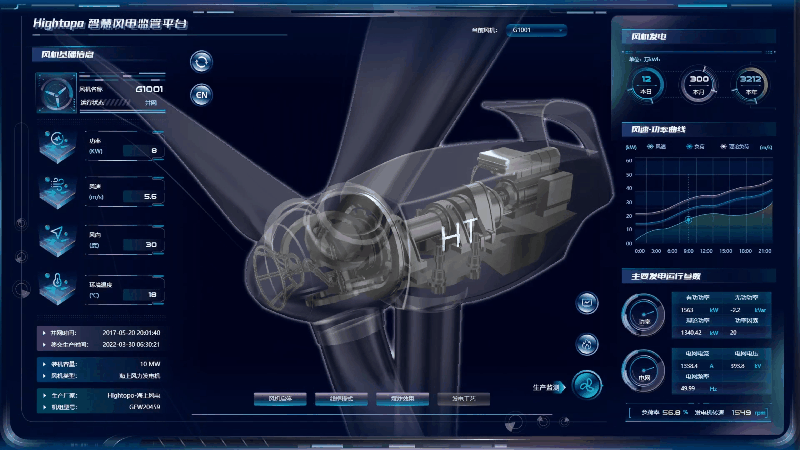The image size is (800, 450).
Task: Click the today generation gauge showing 12
Action: click(647, 84)
